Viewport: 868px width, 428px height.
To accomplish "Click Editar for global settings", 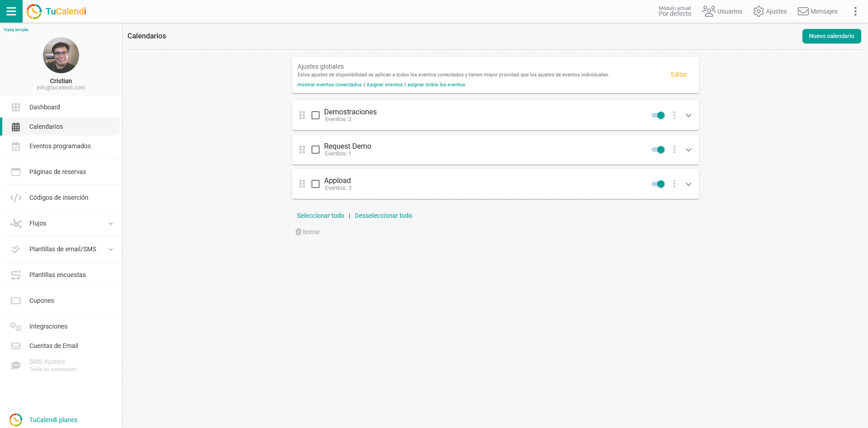I will [x=679, y=75].
